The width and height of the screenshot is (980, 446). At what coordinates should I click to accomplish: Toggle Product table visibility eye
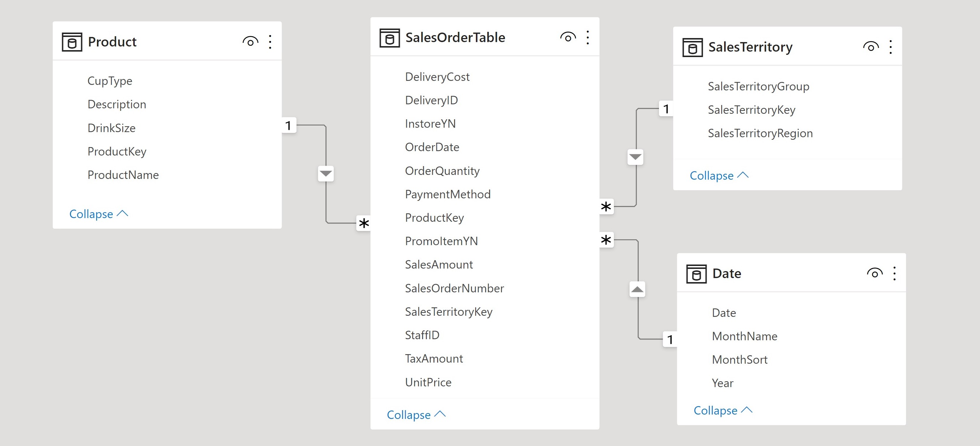(x=250, y=42)
